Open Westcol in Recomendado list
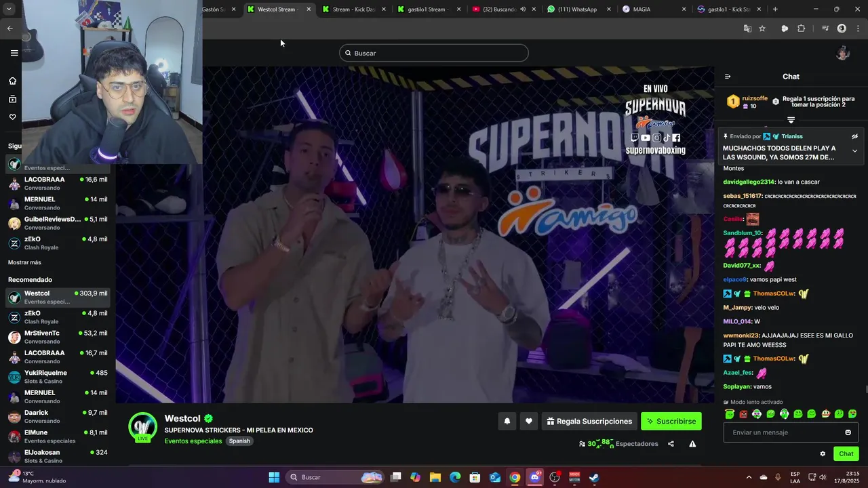 [x=58, y=297]
